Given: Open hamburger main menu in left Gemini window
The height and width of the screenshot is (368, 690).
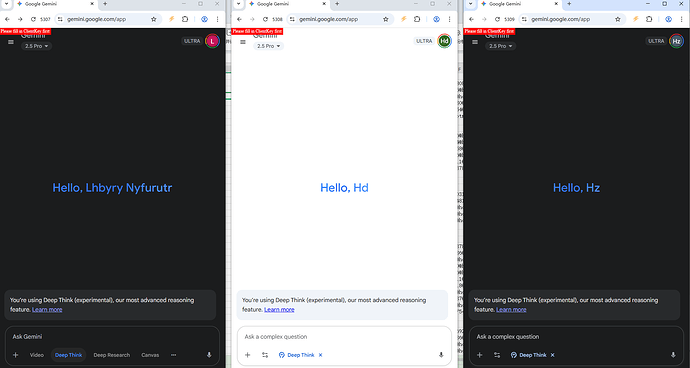Looking at the screenshot, I should pyautogui.click(x=11, y=42).
